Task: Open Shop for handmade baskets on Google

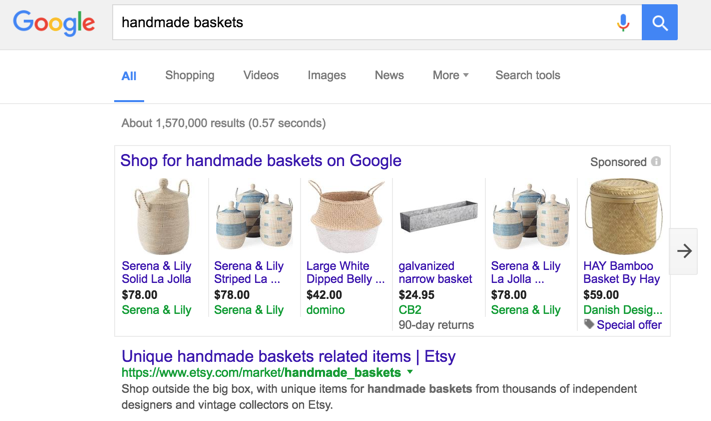Action: [261, 160]
